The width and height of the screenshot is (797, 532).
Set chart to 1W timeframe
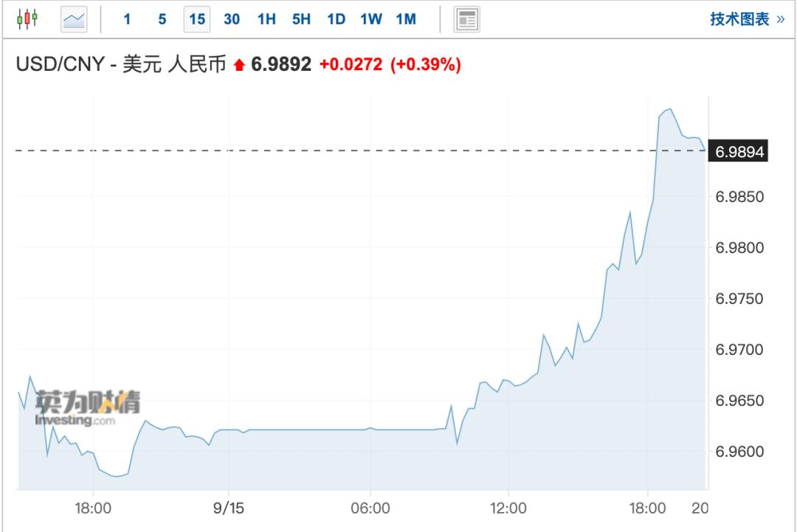pyautogui.click(x=371, y=19)
